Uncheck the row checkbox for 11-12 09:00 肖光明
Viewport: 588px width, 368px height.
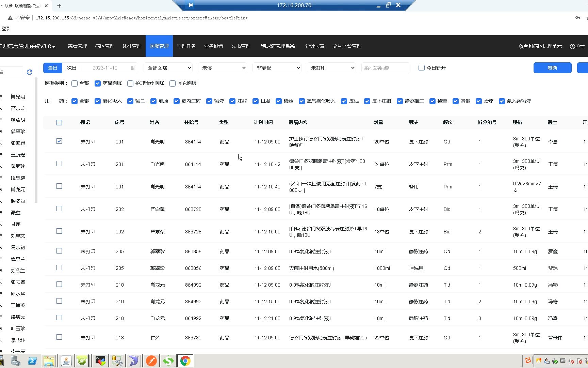[59, 141]
